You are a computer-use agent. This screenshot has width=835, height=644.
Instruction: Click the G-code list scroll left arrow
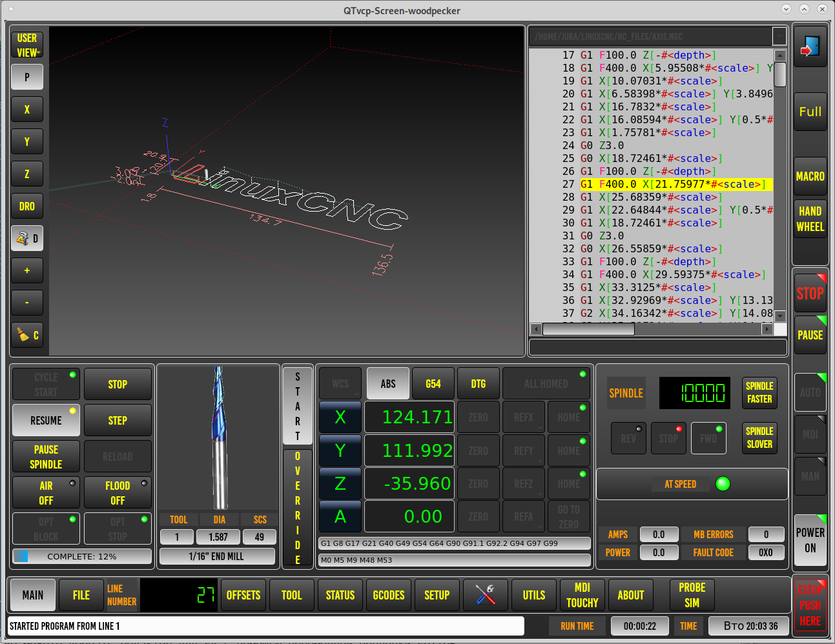coord(535,329)
